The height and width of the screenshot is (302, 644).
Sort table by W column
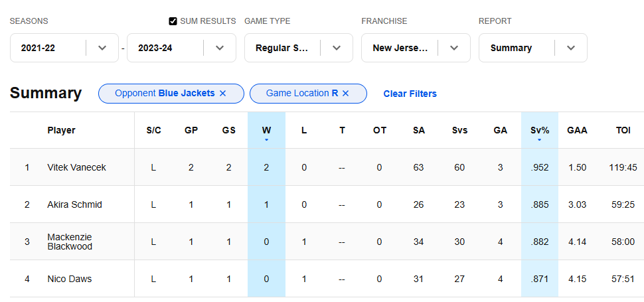[x=266, y=131]
